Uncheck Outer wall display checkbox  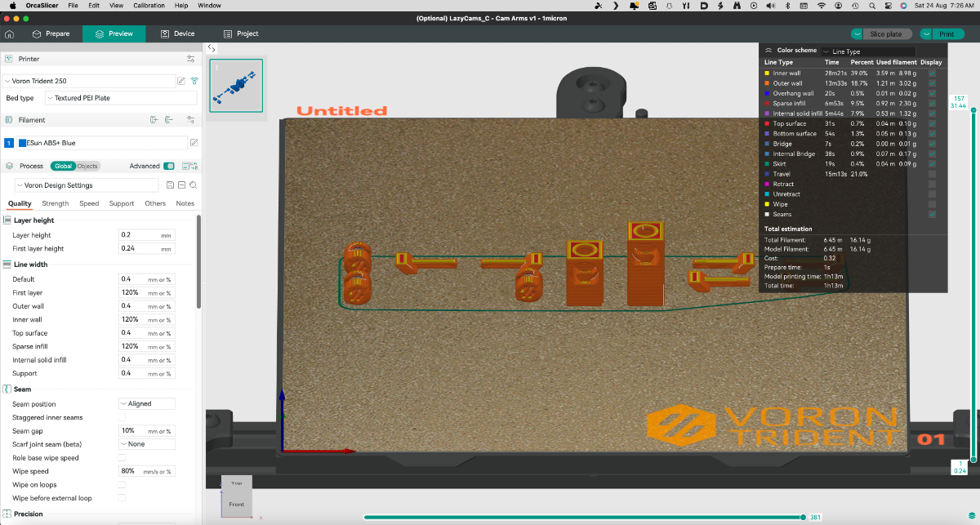tap(932, 83)
